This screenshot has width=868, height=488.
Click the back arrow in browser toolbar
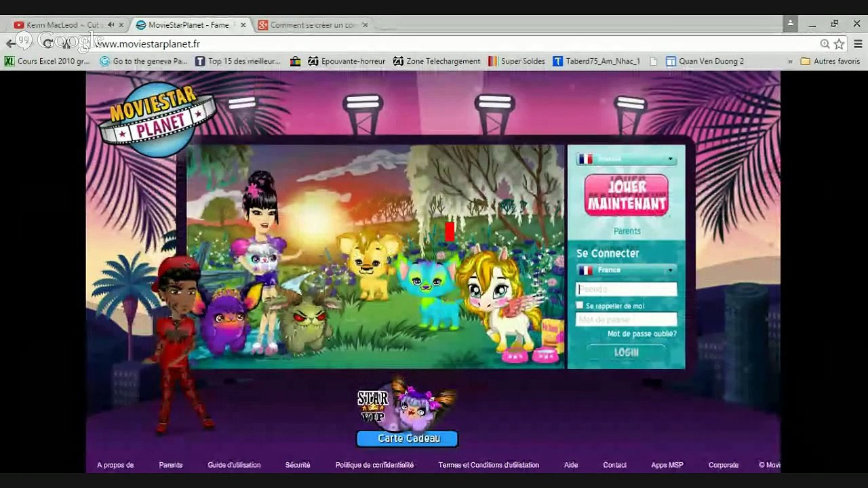coord(10,43)
